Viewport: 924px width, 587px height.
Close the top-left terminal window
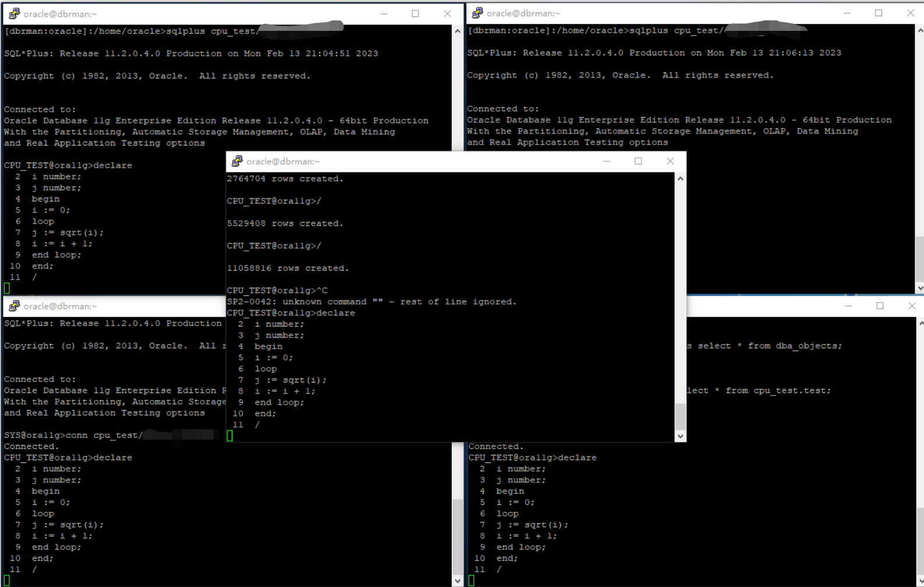pyautogui.click(x=447, y=13)
